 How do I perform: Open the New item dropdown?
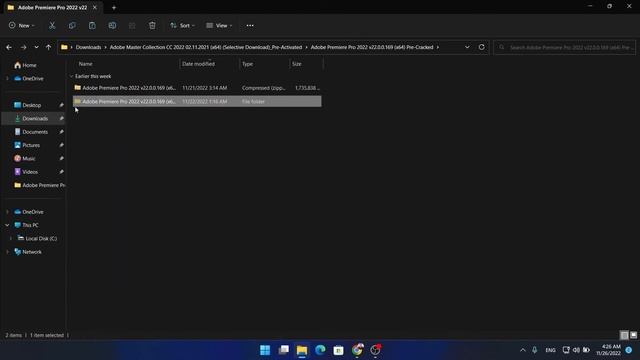click(x=22, y=25)
